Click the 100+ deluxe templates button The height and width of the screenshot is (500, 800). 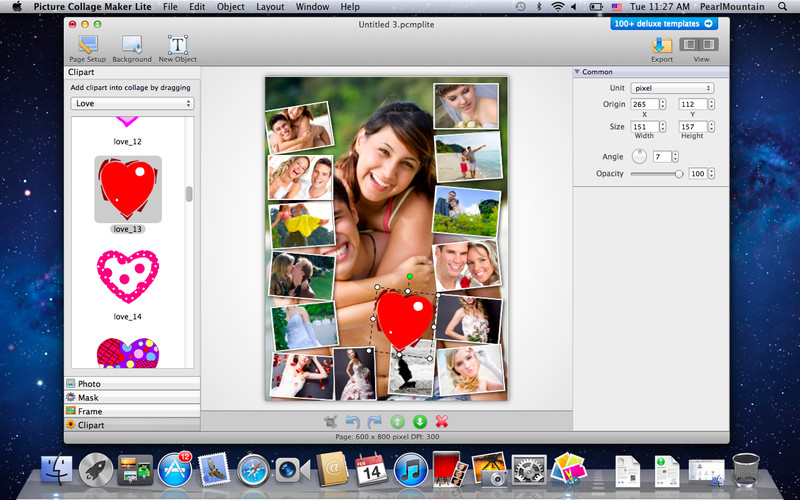point(664,23)
